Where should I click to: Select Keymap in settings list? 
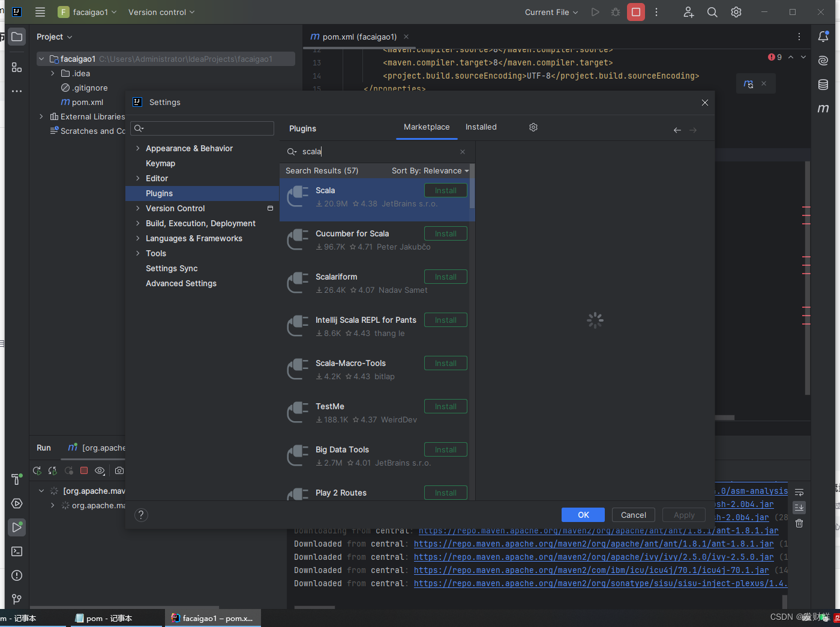160,163
